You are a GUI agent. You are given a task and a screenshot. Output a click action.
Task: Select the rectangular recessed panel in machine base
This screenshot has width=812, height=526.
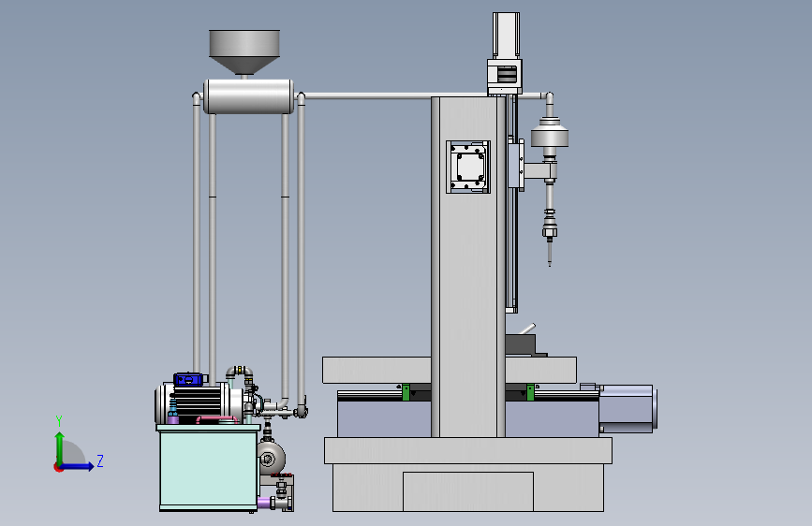(x=468, y=491)
